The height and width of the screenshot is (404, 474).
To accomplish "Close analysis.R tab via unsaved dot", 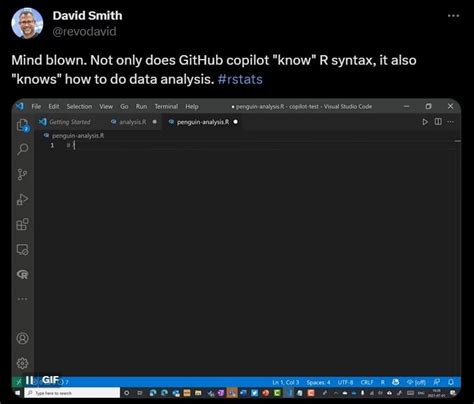I will coord(155,122).
